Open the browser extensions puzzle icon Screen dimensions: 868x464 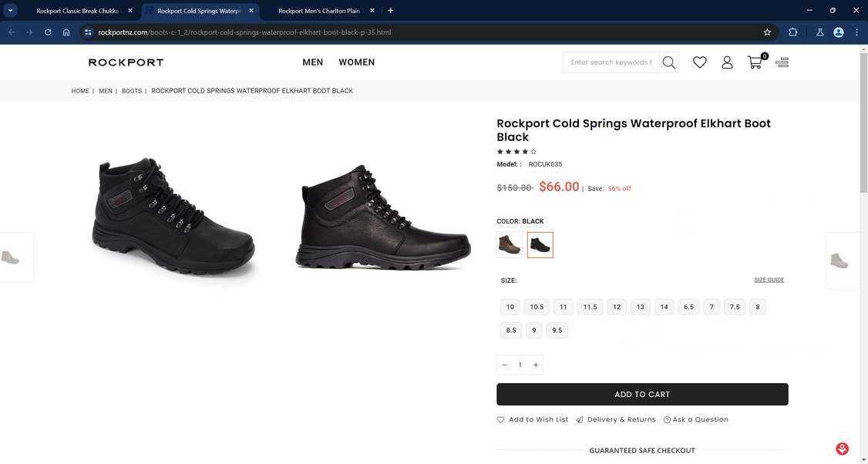(x=792, y=32)
